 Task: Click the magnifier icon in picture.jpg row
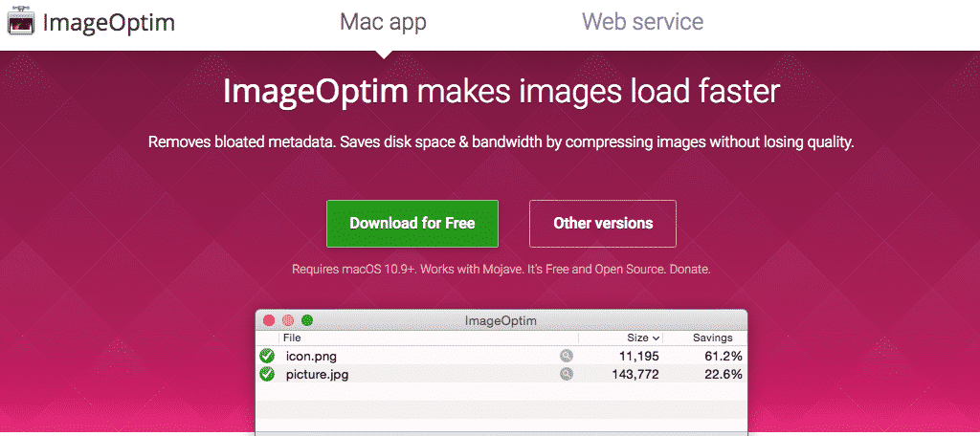[567, 374]
